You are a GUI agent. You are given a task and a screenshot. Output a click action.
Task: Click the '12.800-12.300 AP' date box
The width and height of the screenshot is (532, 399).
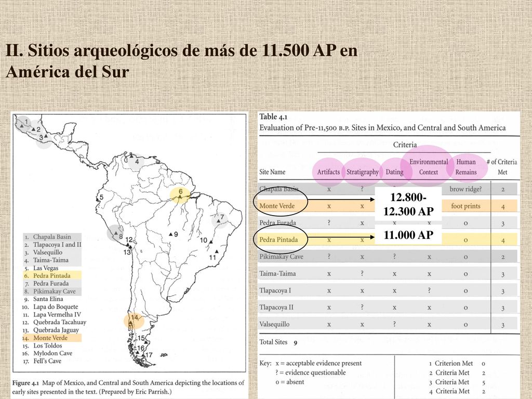point(408,204)
